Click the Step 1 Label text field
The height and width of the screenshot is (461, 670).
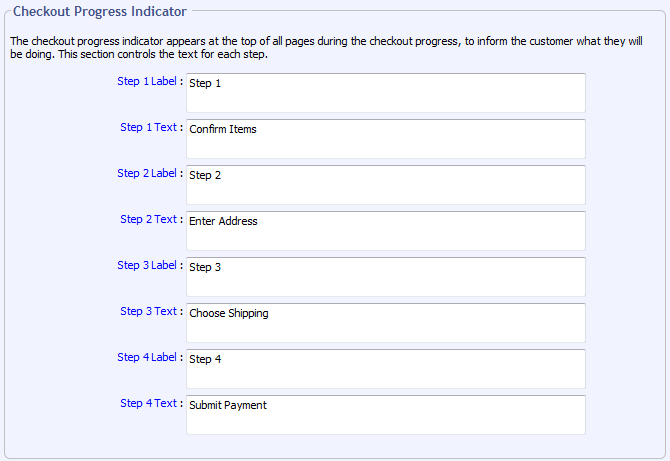pyautogui.click(x=385, y=93)
